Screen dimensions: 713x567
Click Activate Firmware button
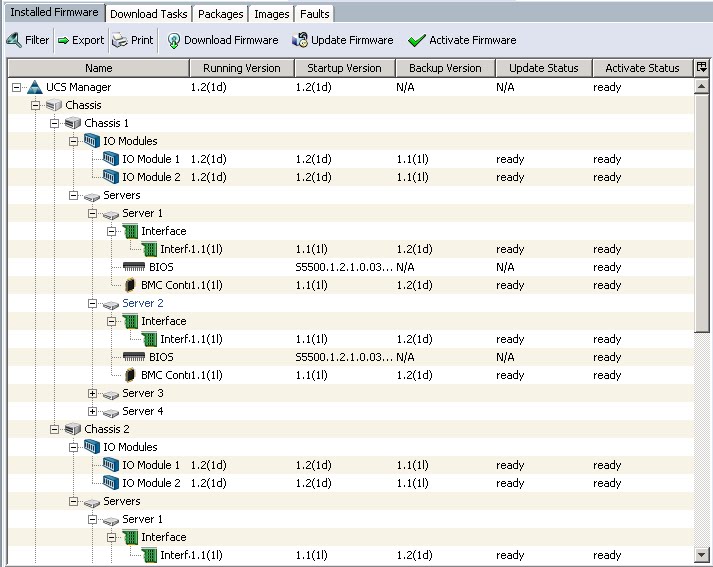(462, 40)
